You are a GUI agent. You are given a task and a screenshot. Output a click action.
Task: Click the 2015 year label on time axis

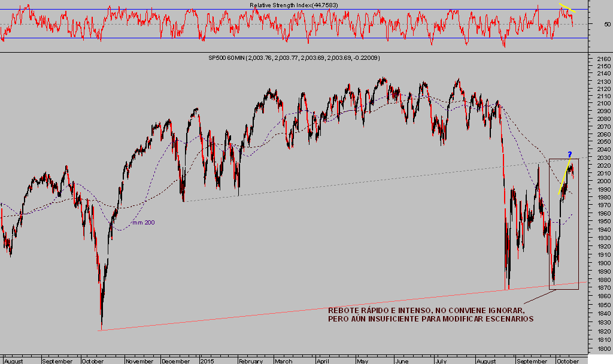(x=208, y=361)
